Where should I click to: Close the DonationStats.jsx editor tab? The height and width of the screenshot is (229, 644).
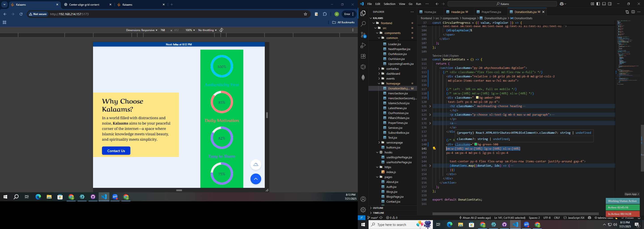[x=543, y=12]
